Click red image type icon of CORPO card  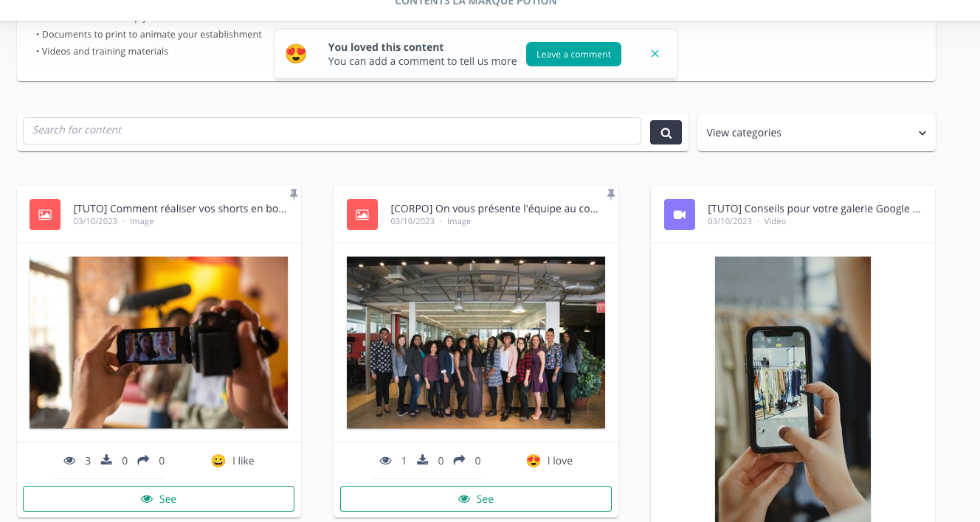click(x=362, y=215)
